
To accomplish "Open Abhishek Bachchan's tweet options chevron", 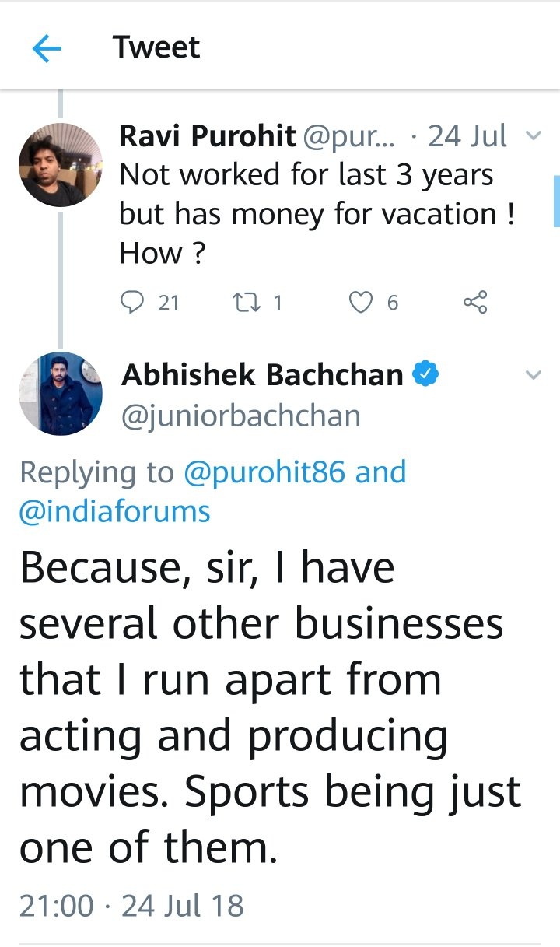I will (533, 375).
